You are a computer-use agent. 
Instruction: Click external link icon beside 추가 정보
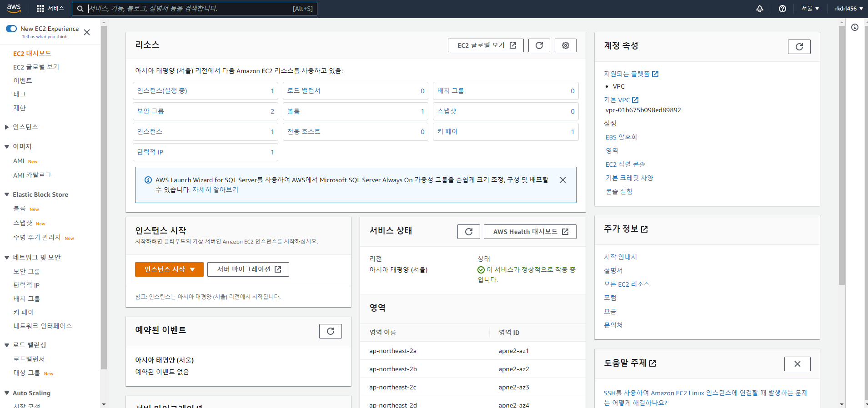(644, 229)
